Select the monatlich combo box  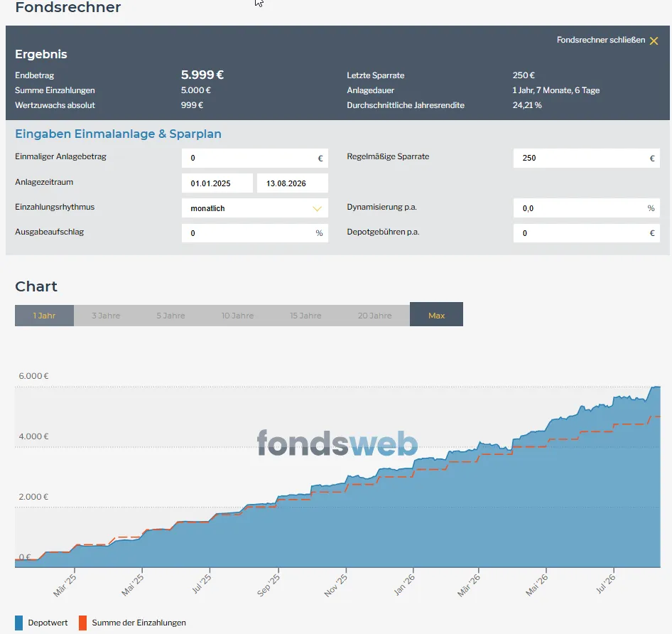(x=254, y=208)
